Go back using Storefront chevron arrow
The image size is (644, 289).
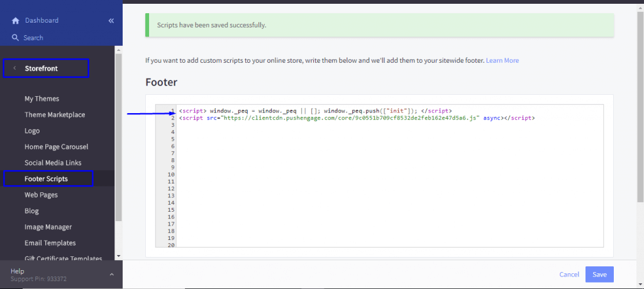(15, 68)
